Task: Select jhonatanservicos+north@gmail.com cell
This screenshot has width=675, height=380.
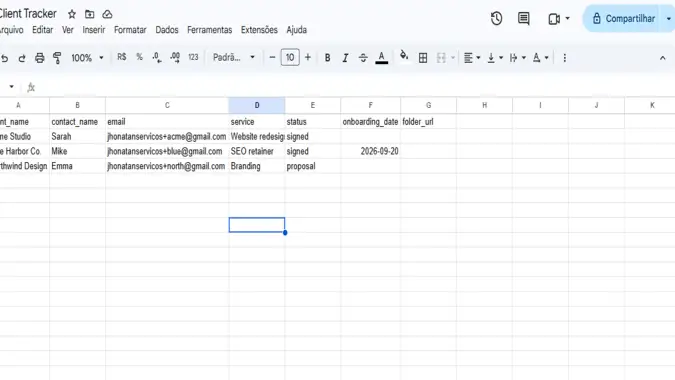Action: point(167,166)
